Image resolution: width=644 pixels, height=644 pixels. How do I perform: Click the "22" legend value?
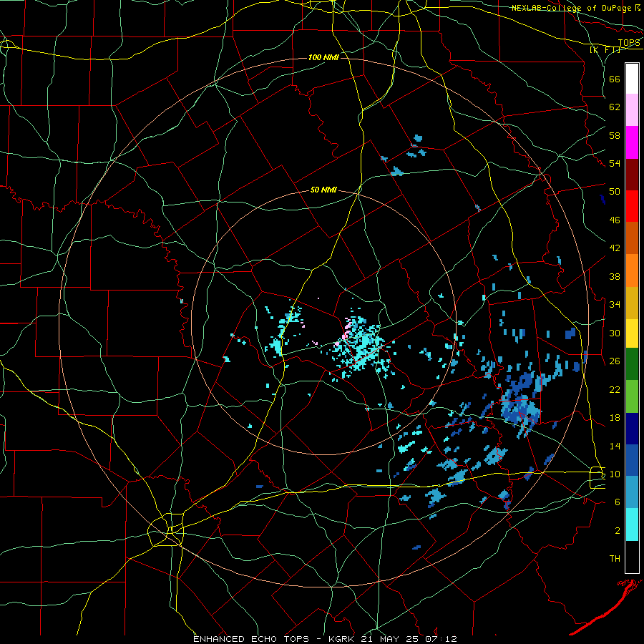[615, 389]
